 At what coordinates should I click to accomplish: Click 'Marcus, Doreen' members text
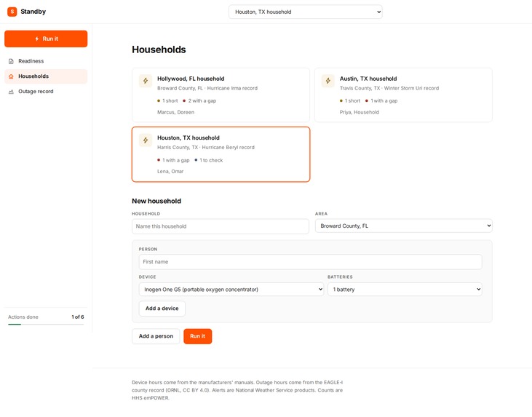pyautogui.click(x=175, y=112)
